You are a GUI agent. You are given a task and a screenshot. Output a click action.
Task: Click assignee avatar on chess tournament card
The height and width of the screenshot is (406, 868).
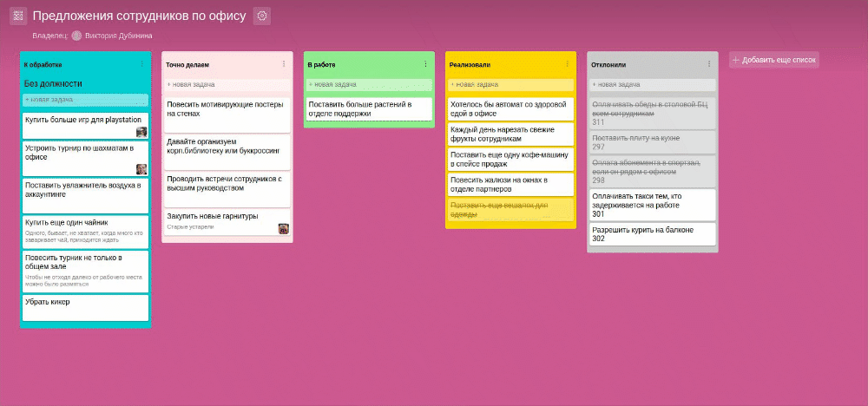(x=141, y=169)
